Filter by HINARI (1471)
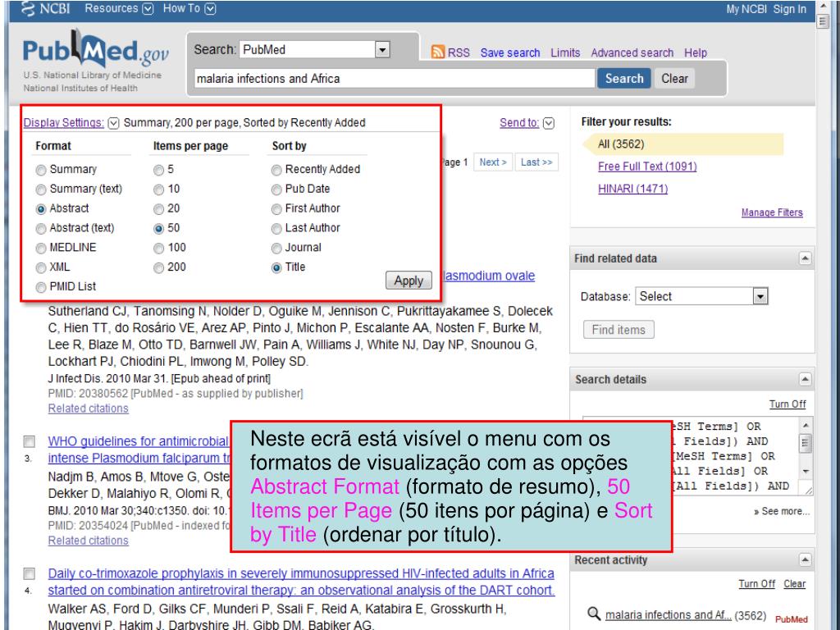Viewport: 840px width, 630px height. [x=632, y=189]
